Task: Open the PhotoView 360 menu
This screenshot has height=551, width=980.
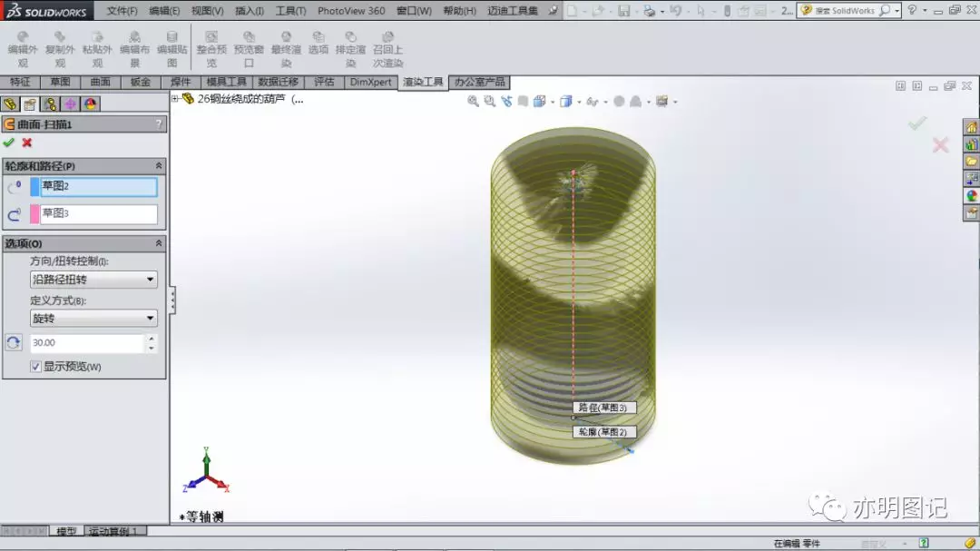Action: [x=351, y=11]
